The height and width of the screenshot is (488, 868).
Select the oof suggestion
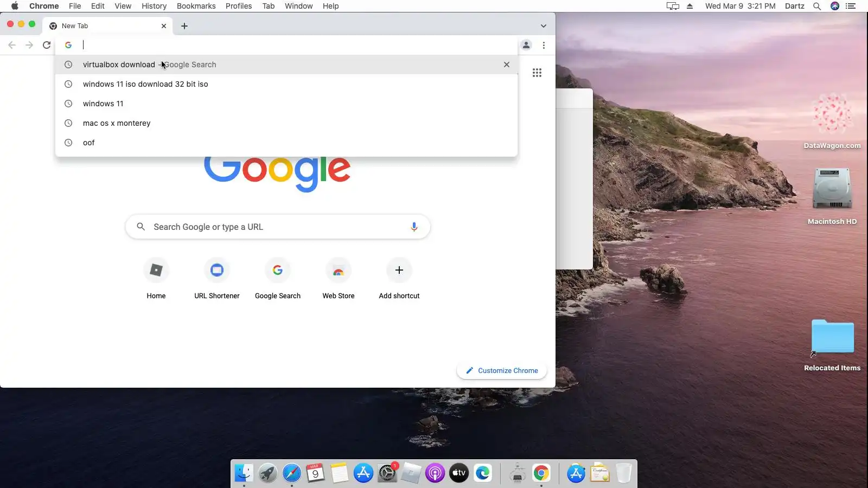pyautogui.click(x=286, y=143)
